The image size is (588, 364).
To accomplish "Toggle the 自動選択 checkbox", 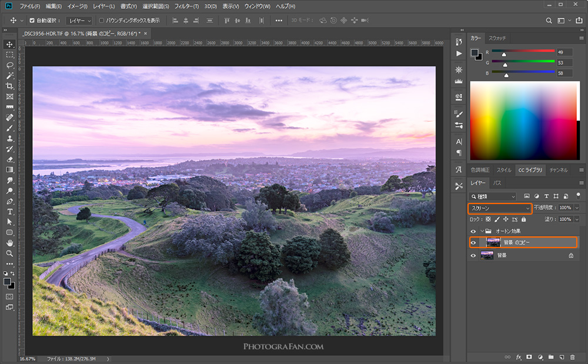I will 32,21.
